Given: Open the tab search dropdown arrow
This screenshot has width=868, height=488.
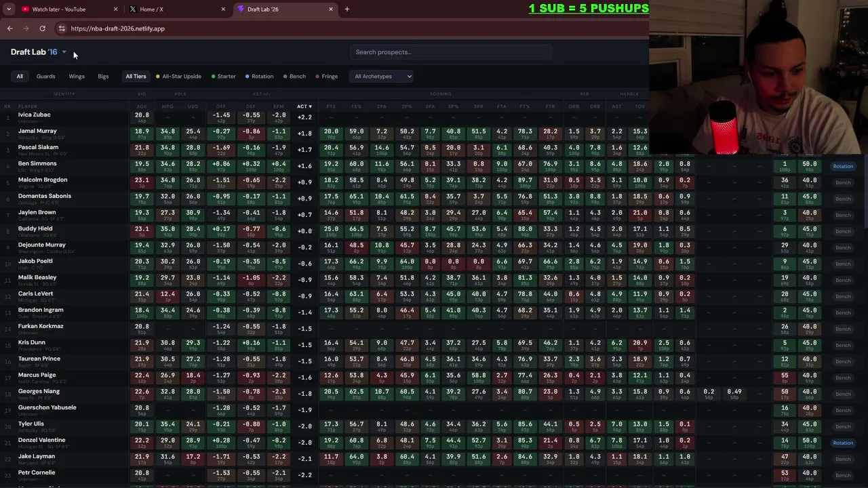Looking at the screenshot, I should (x=9, y=9).
